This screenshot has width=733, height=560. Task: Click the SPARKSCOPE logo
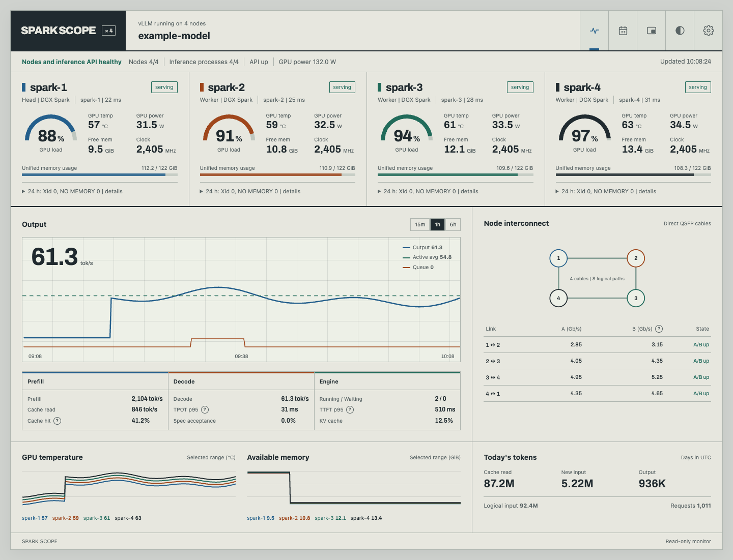(x=59, y=31)
